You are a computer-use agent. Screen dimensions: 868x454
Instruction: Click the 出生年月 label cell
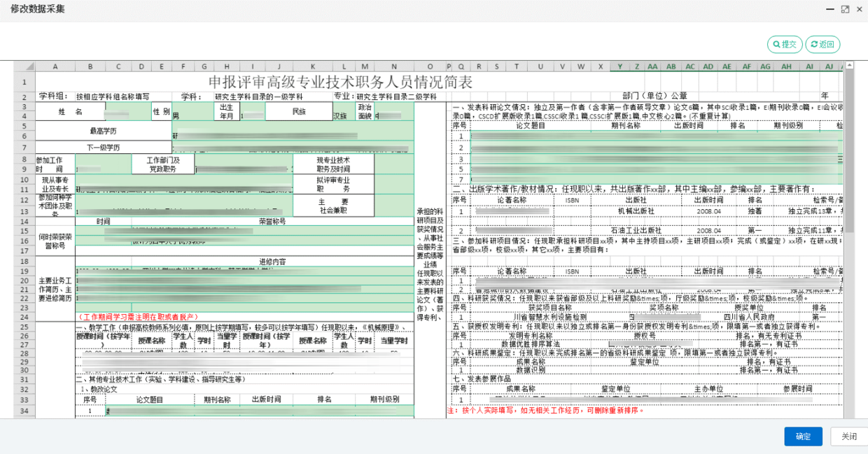[x=226, y=111]
